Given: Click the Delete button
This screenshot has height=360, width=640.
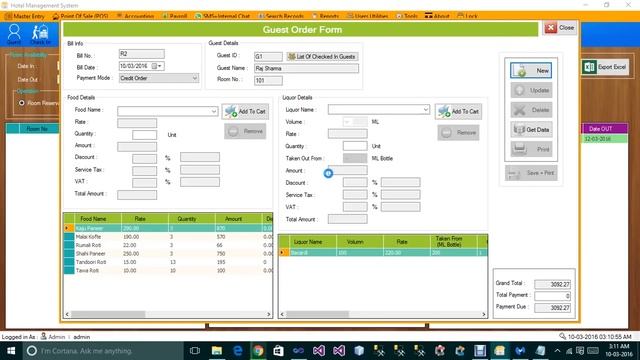Looking at the screenshot, I should (531, 110).
